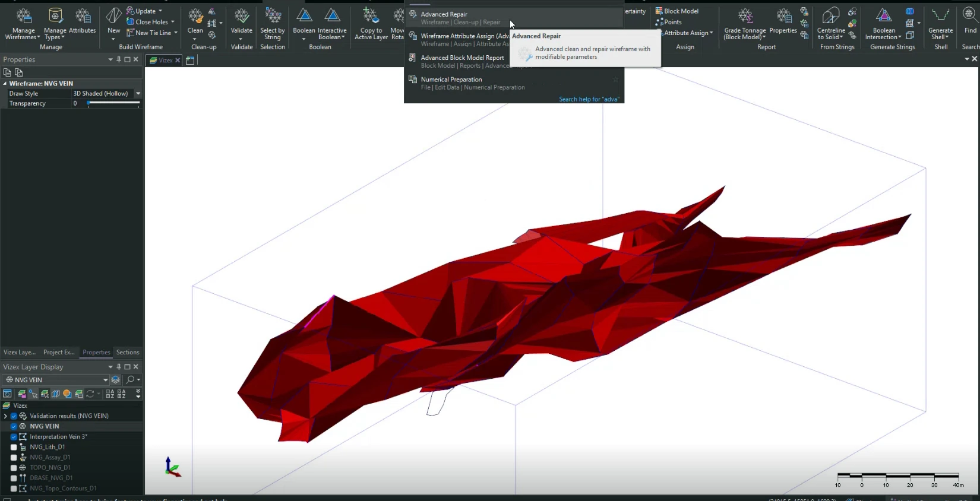Check the NVG_Lith_D1 layer checkbox
Image resolution: width=980 pixels, height=501 pixels.
14,447
